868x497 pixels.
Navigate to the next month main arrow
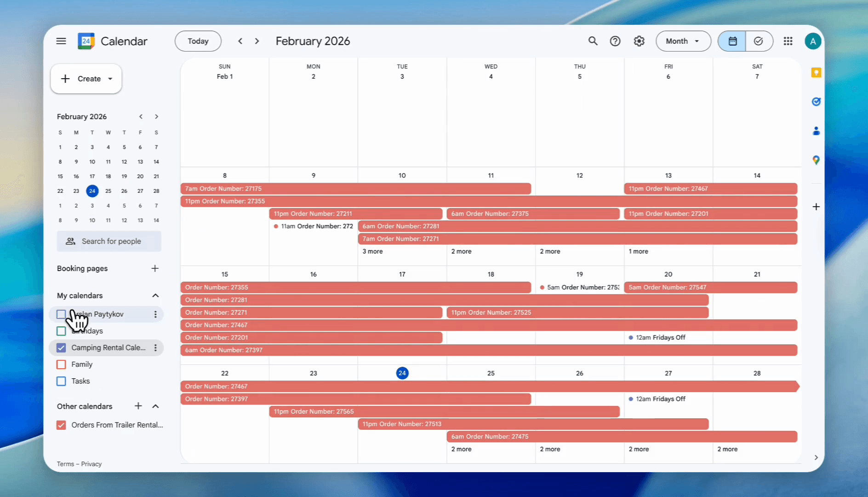click(257, 41)
